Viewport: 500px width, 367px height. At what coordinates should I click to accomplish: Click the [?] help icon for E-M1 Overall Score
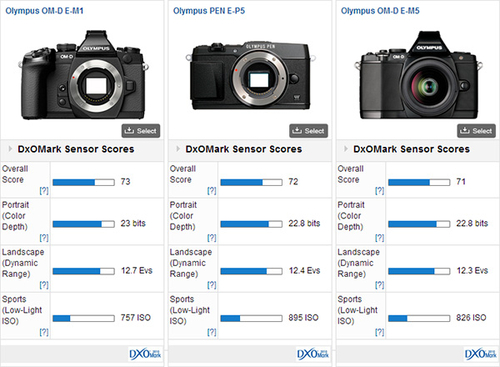tap(44, 191)
